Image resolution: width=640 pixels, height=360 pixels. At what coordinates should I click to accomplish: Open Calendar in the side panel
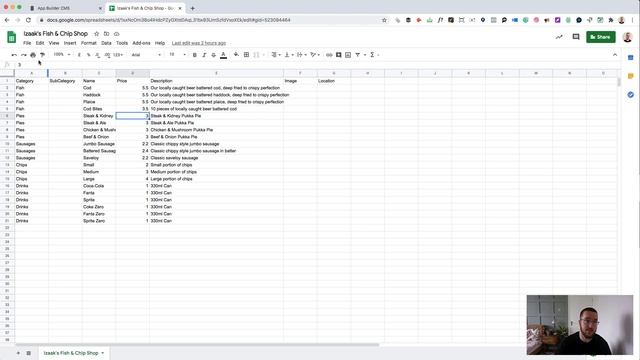(x=631, y=58)
